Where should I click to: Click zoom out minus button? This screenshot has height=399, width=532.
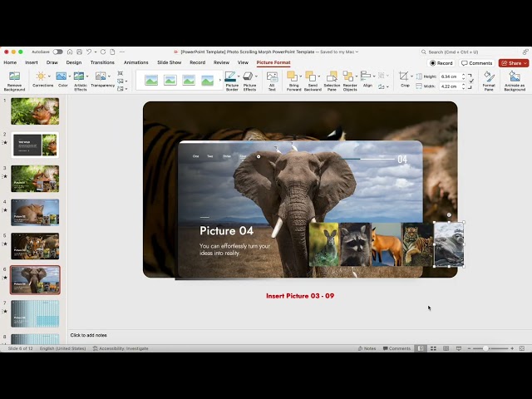click(469, 348)
